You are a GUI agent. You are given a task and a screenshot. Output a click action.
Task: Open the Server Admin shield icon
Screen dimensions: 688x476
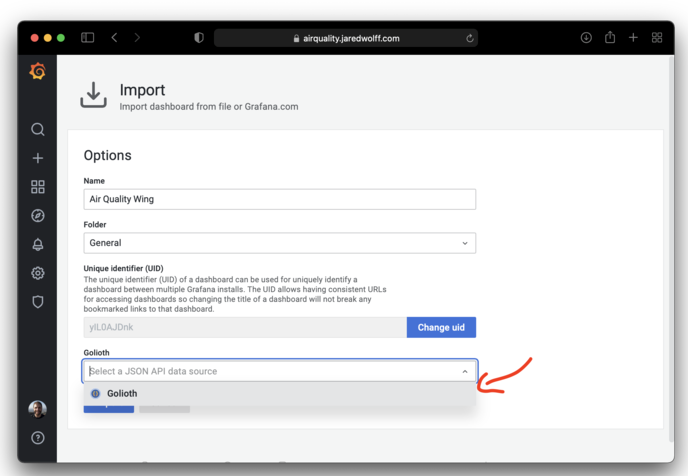(38, 301)
